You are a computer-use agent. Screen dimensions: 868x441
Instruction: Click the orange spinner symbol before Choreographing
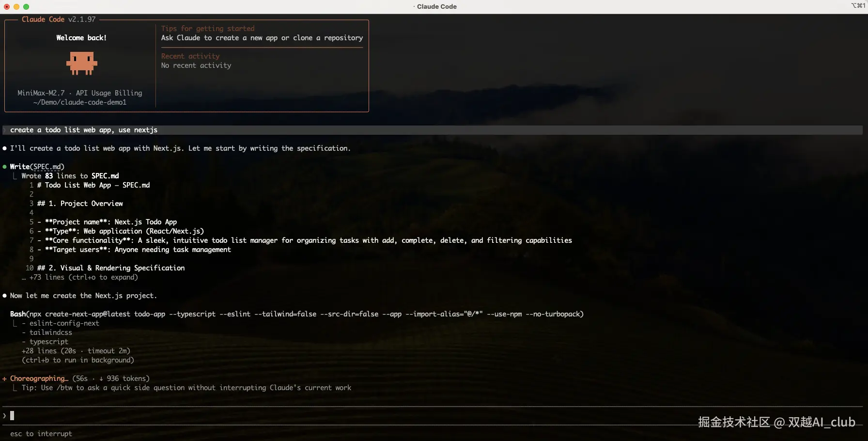(4, 378)
